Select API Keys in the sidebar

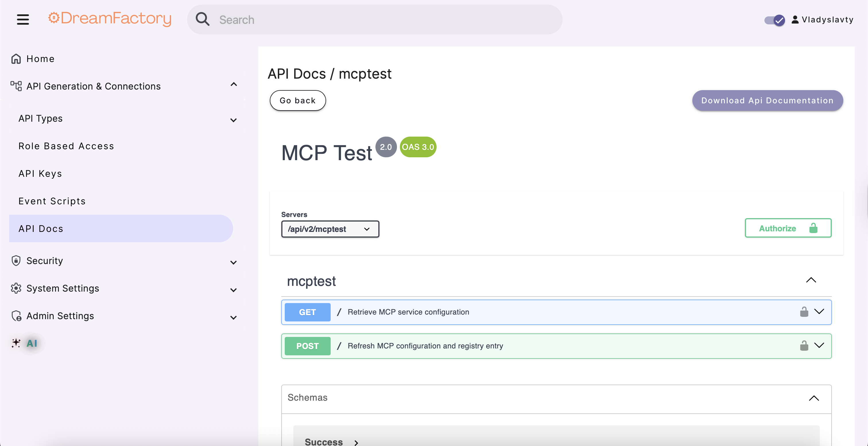point(40,173)
